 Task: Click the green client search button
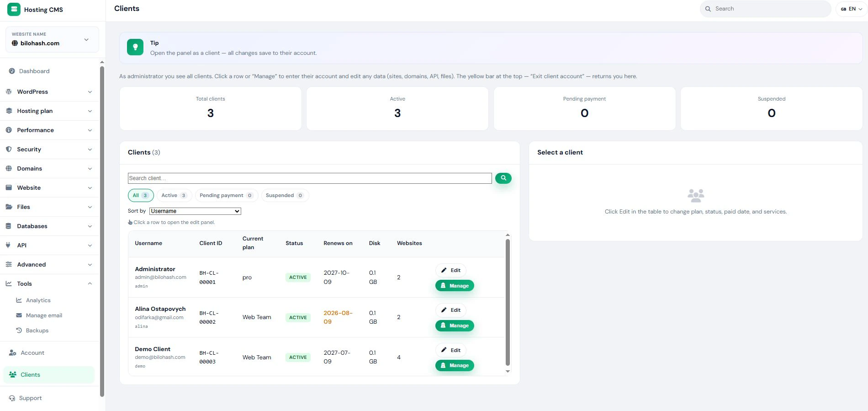(x=503, y=178)
